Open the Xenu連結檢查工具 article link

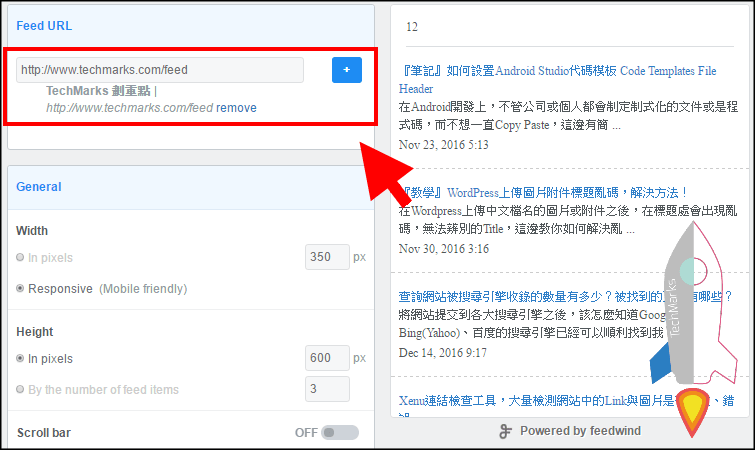click(x=566, y=403)
